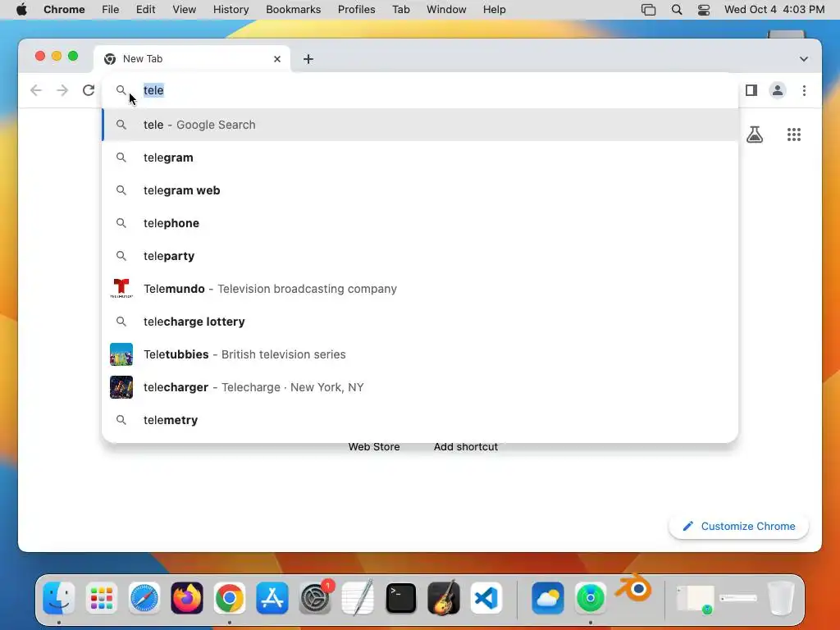The image size is (840, 630).
Task: Open the View menu
Action: click(x=184, y=10)
